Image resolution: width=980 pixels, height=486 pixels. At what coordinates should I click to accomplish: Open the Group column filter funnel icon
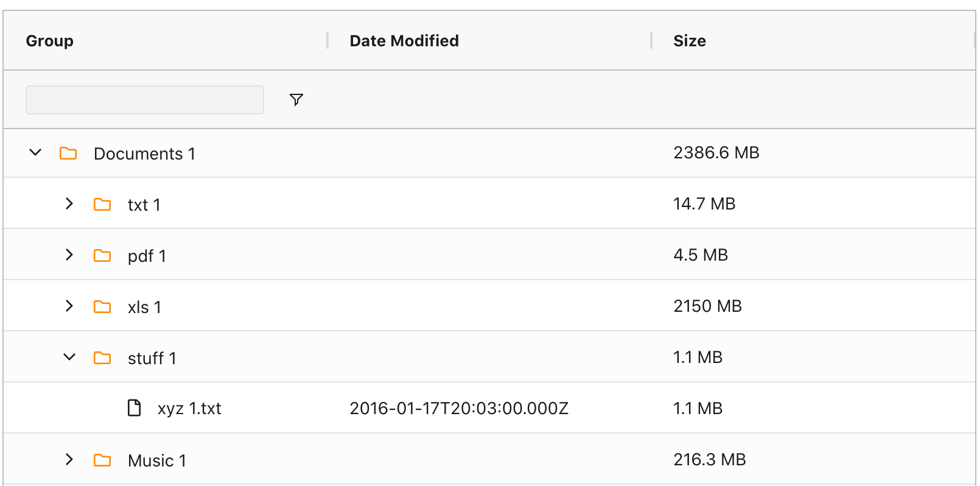point(296,99)
